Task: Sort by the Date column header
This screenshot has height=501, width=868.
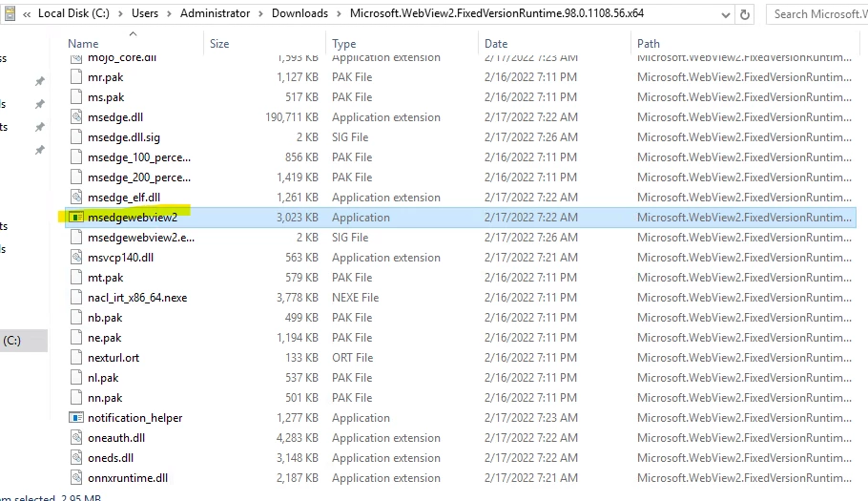Action: point(495,44)
